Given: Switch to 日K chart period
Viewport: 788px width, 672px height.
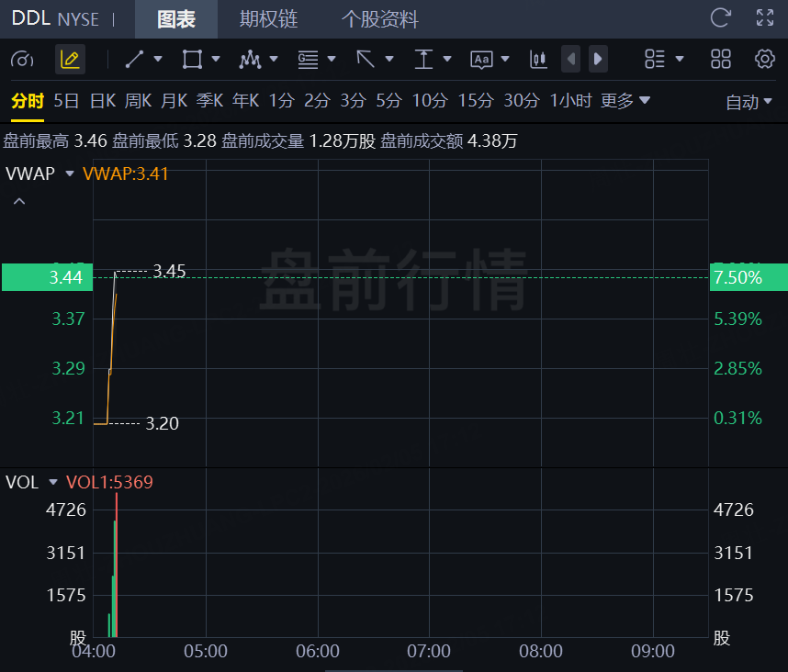Looking at the screenshot, I should coord(103,101).
